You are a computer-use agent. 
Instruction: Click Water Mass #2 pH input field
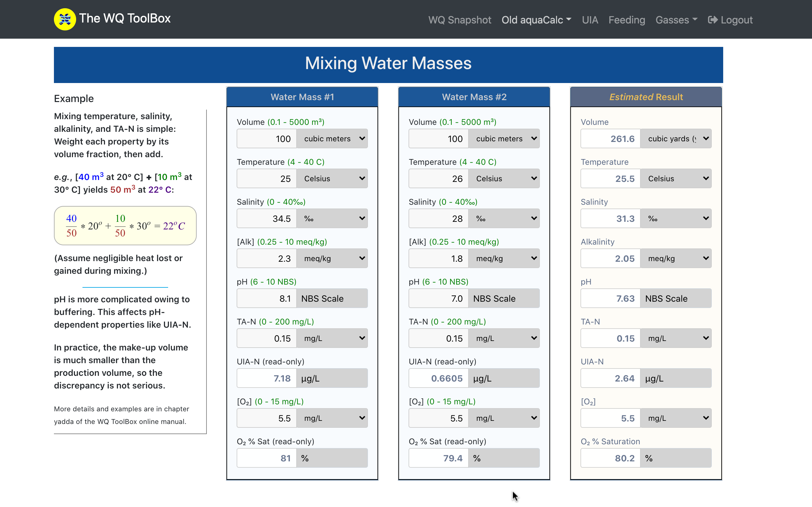(x=438, y=298)
